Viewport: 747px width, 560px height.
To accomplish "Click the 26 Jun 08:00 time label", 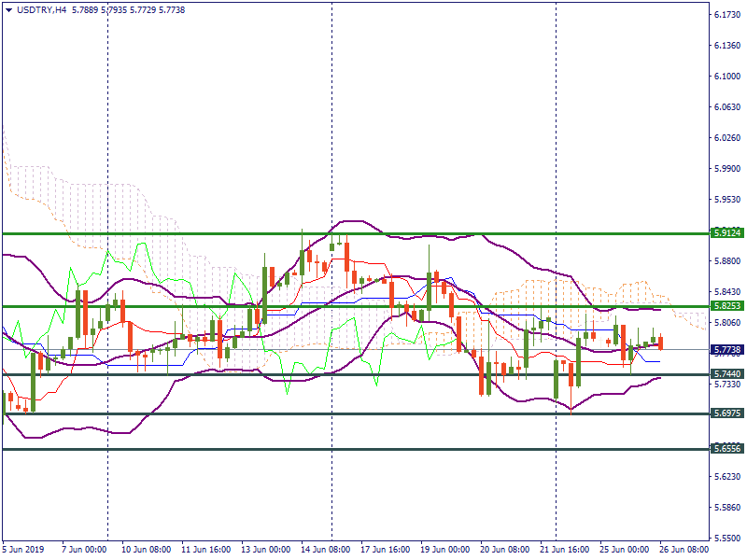I will (684, 550).
